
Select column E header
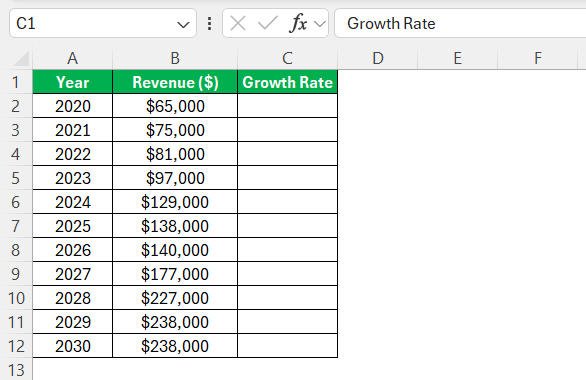point(457,58)
